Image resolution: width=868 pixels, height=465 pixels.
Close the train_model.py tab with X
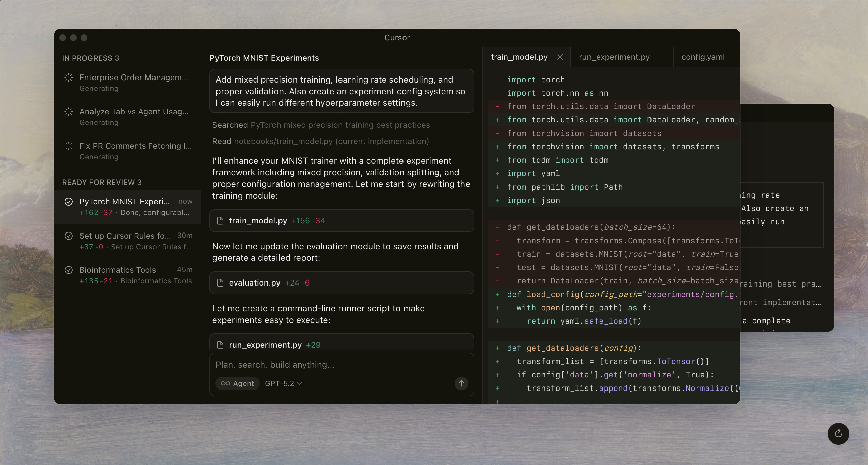[x=560, y=57]
